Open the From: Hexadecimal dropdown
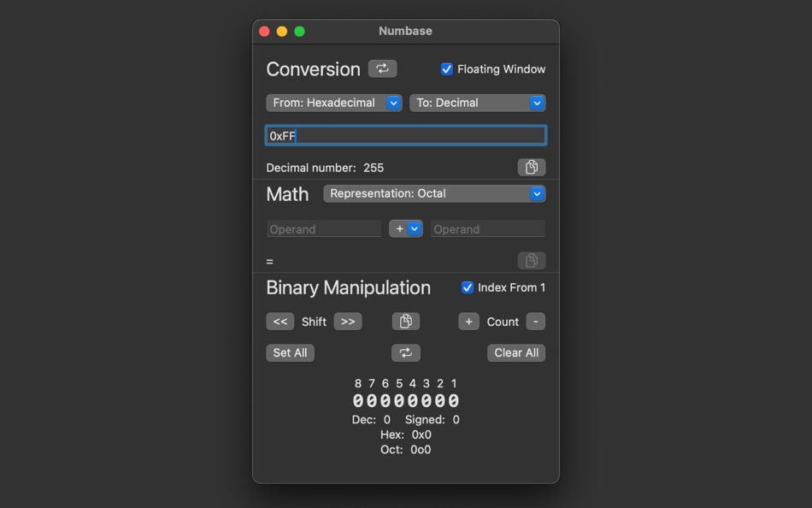This screenshot has width=812, height=508. click(x=334, y=103)
